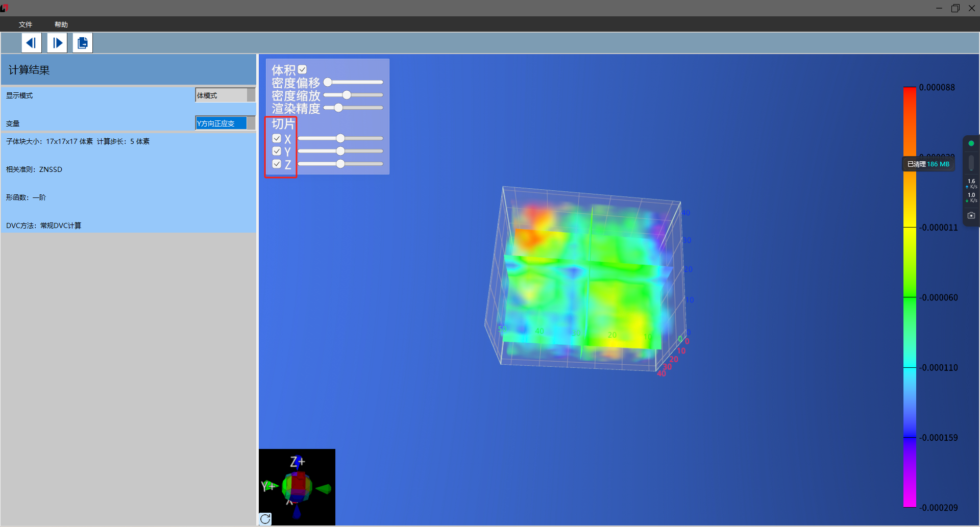Click the 密度缩放 slider handle
Screen dimensions: 980x527
pos(347,95)
